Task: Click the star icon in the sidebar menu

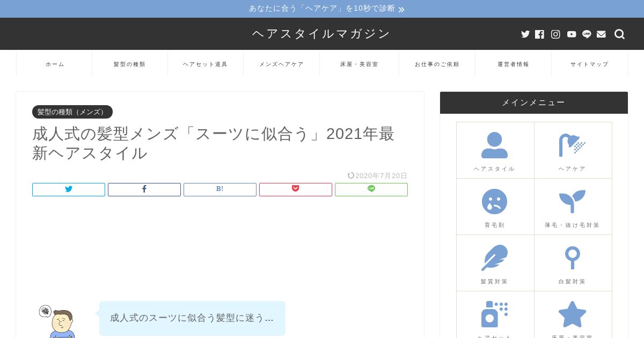Action: [x=572, y=314]
